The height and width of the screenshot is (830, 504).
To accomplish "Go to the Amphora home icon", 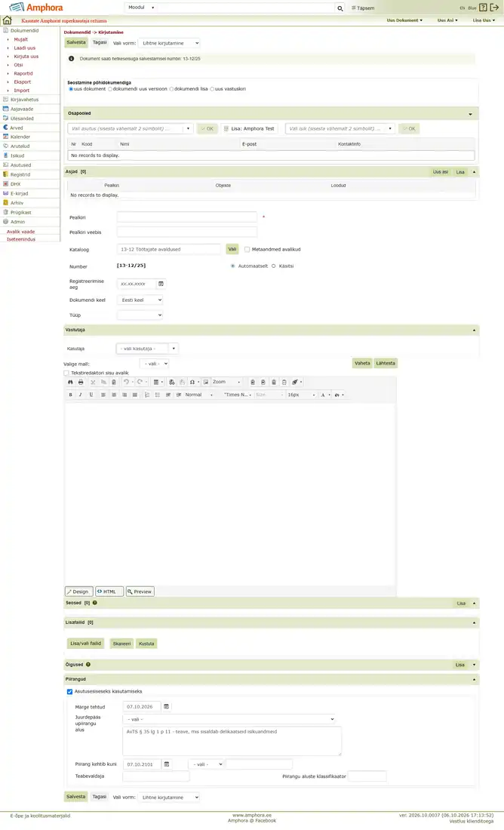I will 7,20.
